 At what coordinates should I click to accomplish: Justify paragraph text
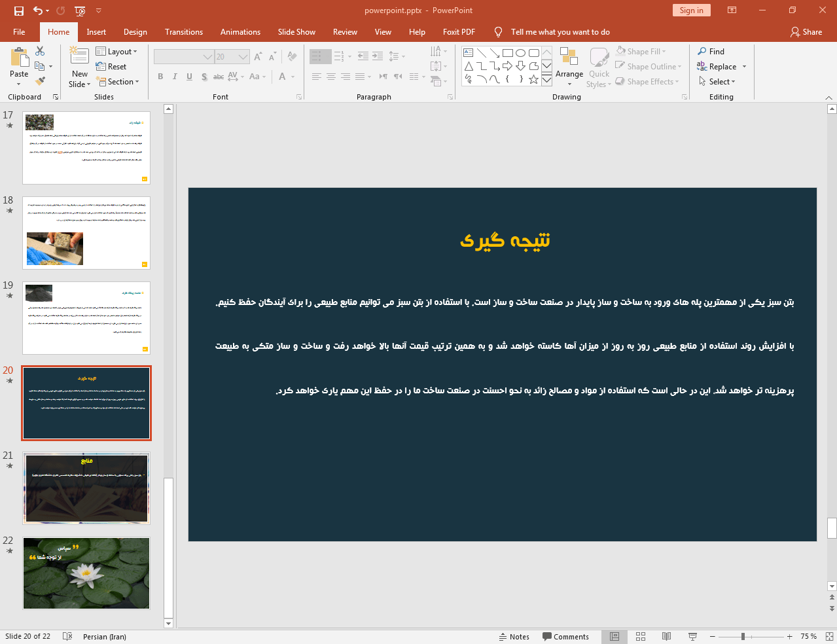[360, 77]
